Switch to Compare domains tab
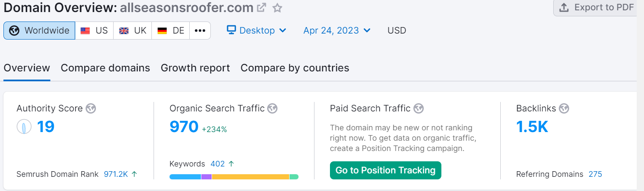The image size is (644, 191). (x=105, y=68)
